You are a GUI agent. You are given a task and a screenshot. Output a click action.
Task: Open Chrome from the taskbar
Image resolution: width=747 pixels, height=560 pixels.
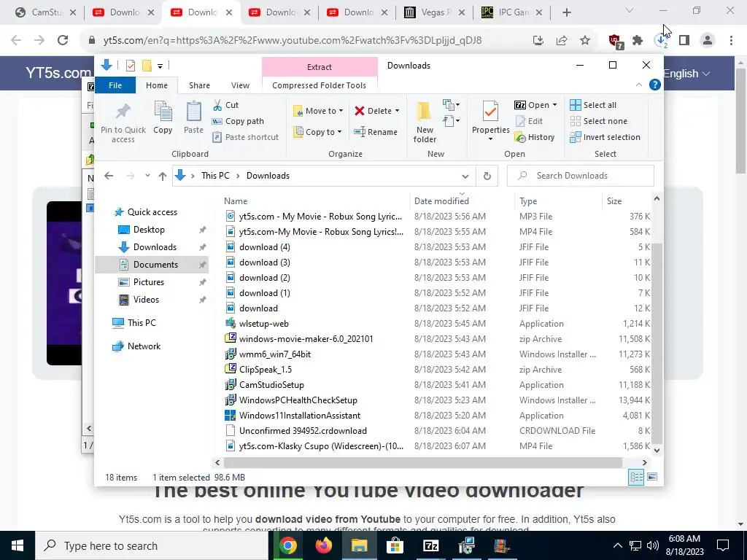coord(287,545)
